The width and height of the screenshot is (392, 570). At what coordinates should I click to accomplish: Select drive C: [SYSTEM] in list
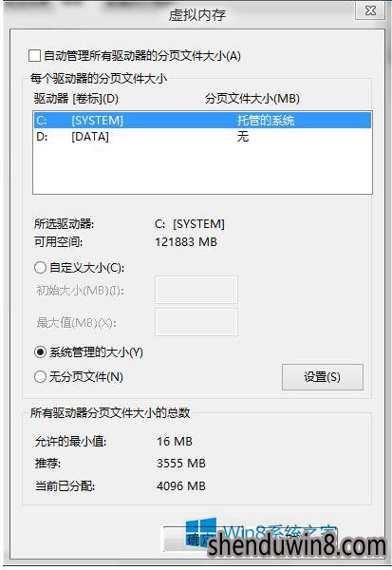click(202, 121)
